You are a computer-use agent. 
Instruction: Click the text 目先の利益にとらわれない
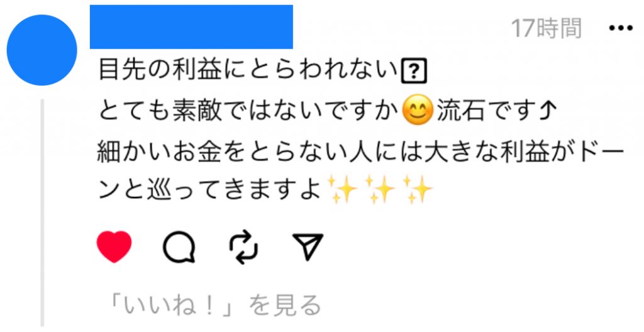click(x=249, y=70)
